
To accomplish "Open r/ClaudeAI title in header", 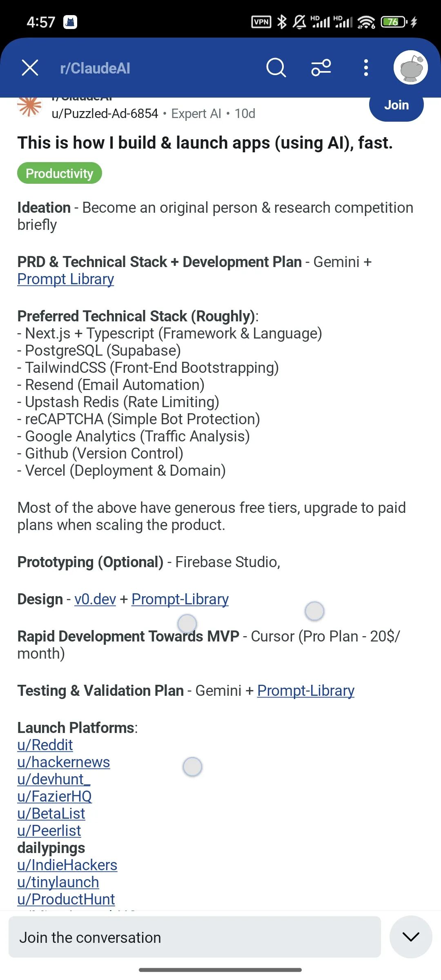I will point(95,68).
